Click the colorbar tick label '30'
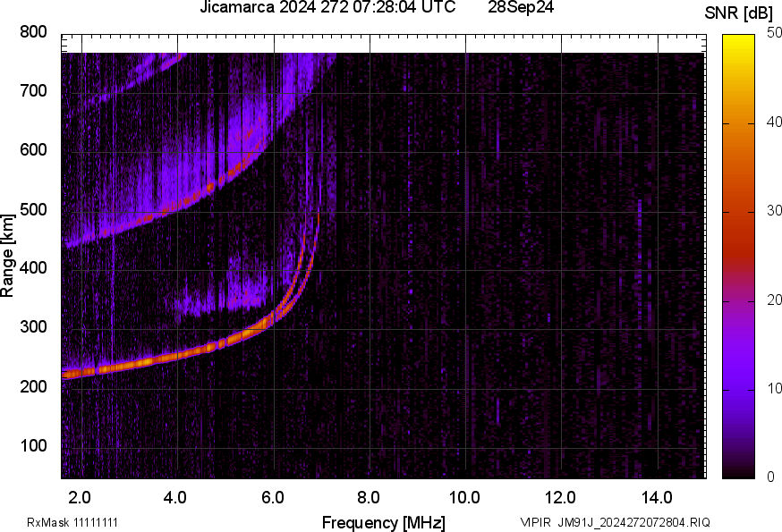The width and height of the screenshot is (782, 532). (775, 210)
